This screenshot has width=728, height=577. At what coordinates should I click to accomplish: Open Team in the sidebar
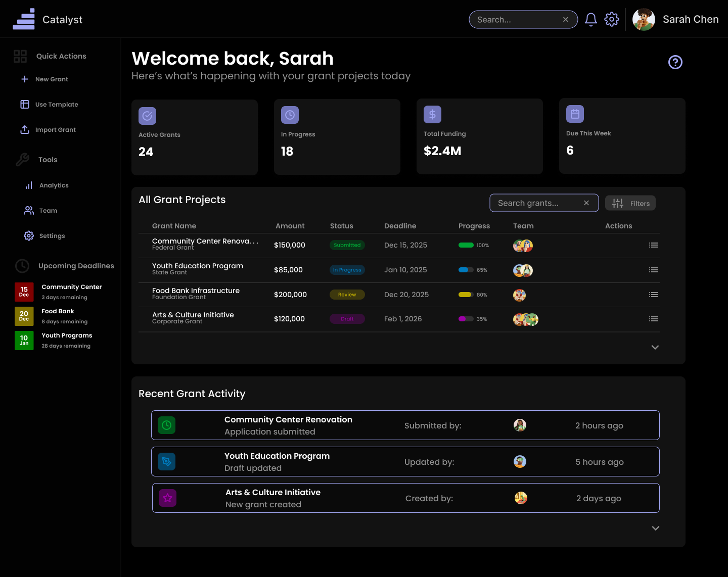click(x=48, y=211)
